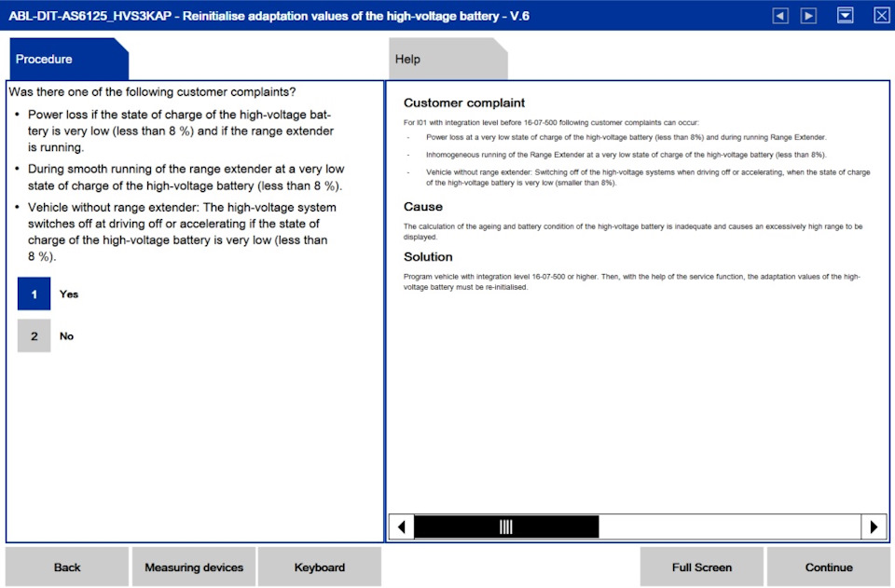
Task: Click the Back button
Action: (x=67, y=567)
